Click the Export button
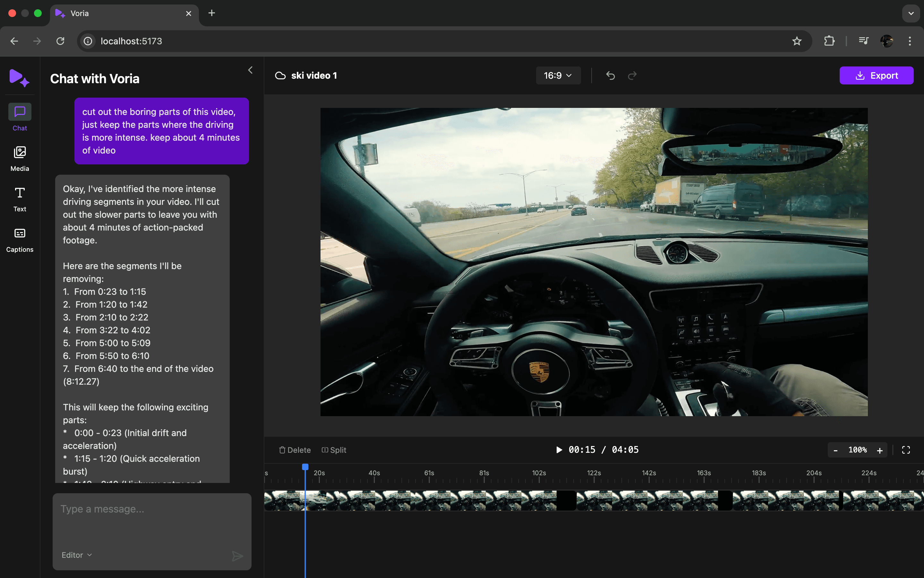The height and width of the screenshot is (578, 924). coord(876,75)
